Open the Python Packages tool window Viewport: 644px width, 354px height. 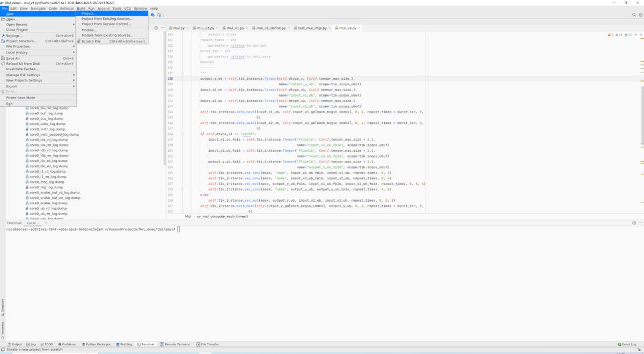tap(97, 344)
